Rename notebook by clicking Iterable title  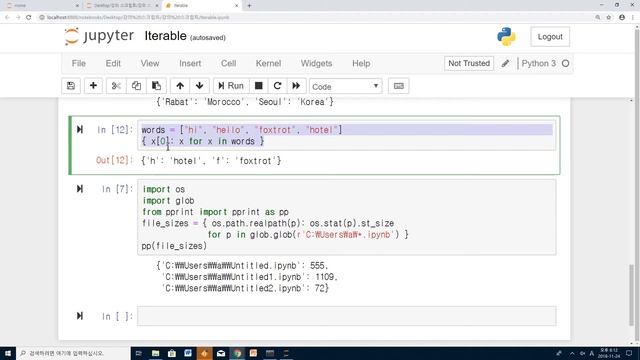(165, 36)
